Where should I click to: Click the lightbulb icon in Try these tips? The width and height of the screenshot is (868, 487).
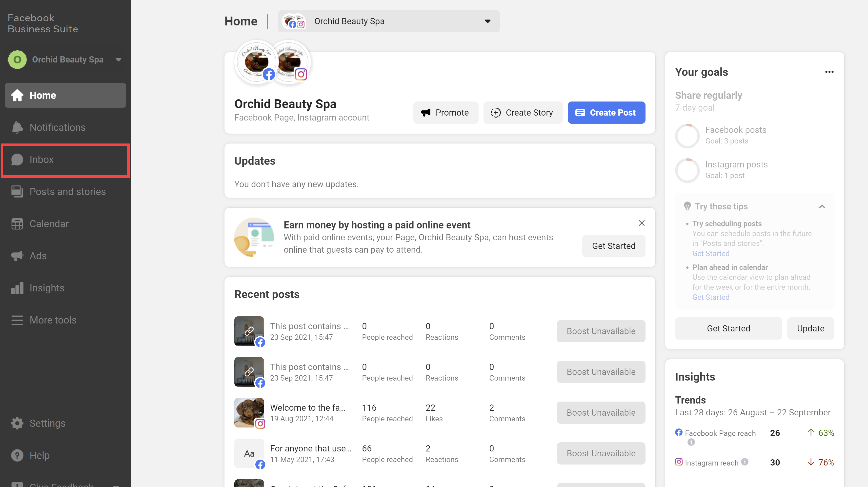(687, 206)
